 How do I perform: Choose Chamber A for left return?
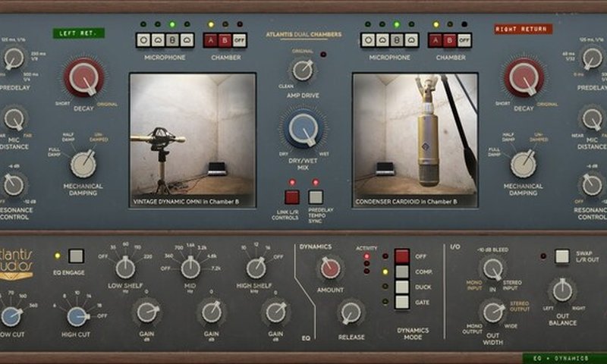click(x=211, y=40)
